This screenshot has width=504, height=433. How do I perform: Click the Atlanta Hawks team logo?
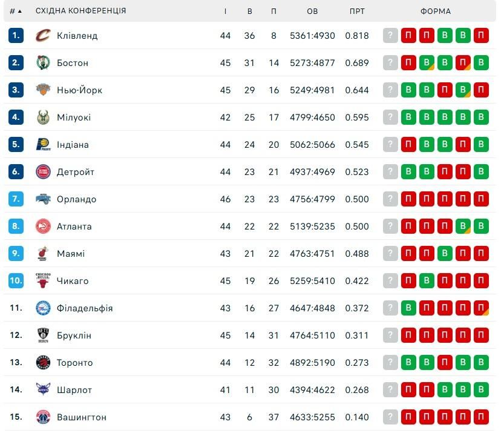point(42,226)
